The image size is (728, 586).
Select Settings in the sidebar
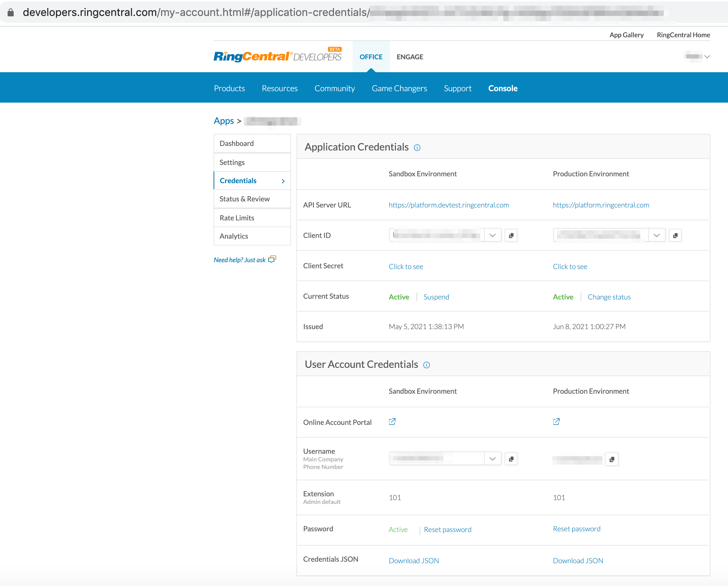tap(252, 162)
